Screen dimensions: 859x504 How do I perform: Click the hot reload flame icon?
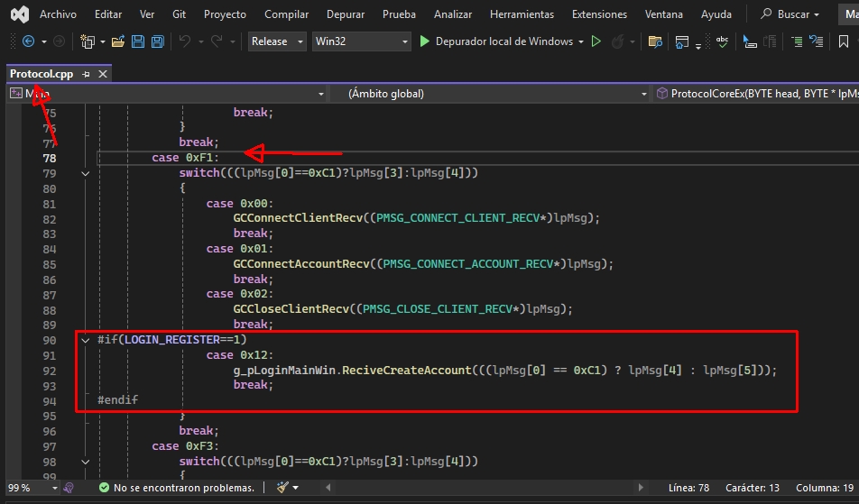[x=617, y=41]
